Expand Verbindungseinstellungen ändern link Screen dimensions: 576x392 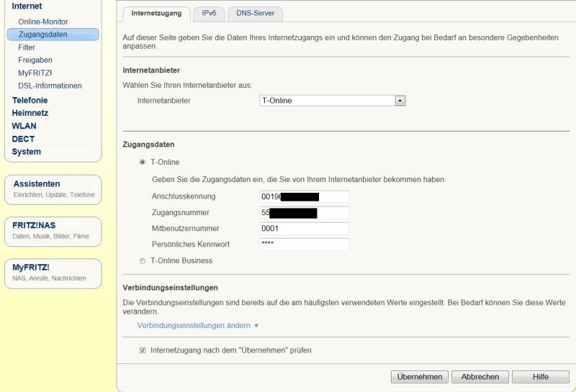click(x=197, y=326)
